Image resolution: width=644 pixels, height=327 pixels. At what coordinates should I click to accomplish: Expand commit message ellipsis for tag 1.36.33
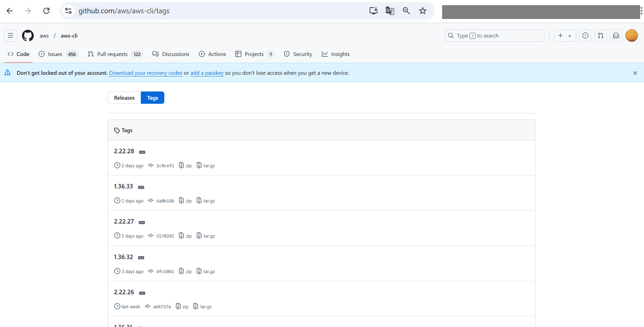[x=141, y=187]
